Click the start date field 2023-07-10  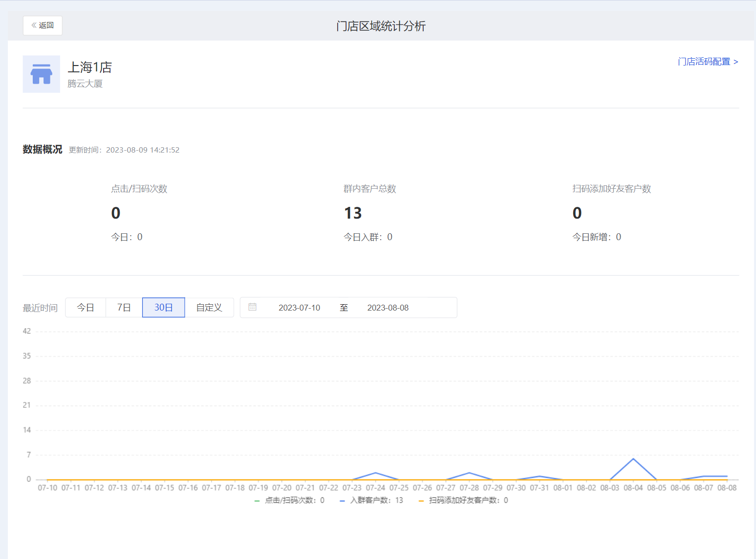point(300,308)
